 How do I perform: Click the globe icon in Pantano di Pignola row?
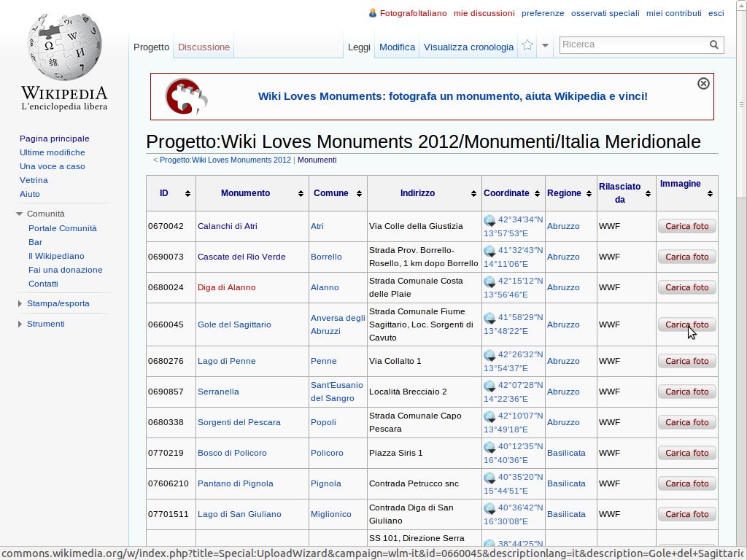[489, 478]
